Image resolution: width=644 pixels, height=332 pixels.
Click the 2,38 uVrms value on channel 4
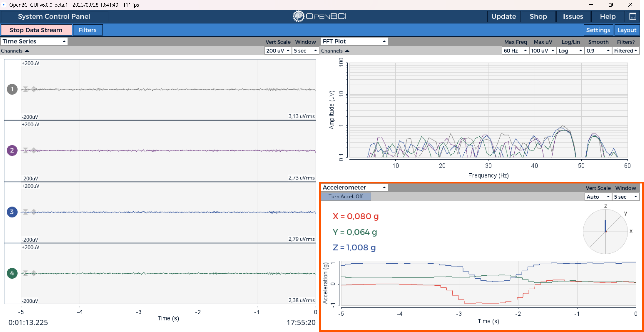click(x=302, y=300)
